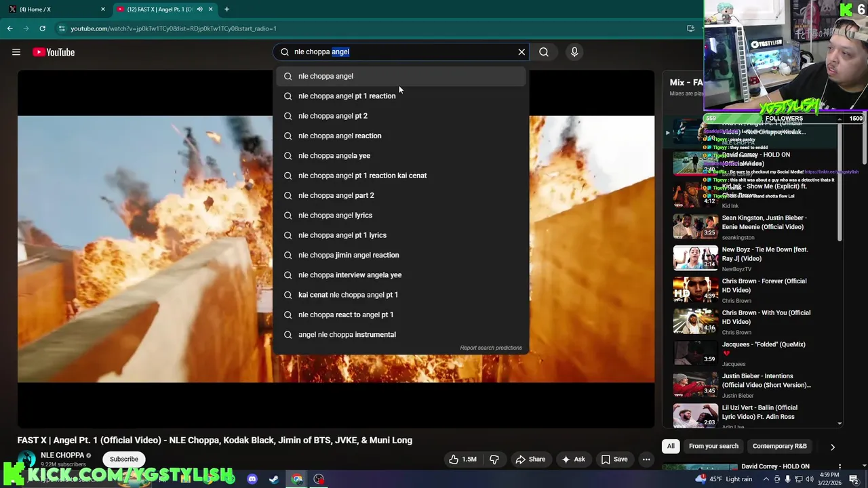Open more actions three-dot menu under video
This screenshot has height=488, width=868.
(646, 459)
